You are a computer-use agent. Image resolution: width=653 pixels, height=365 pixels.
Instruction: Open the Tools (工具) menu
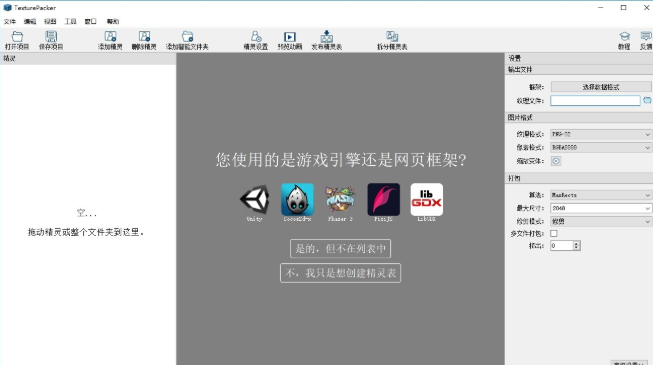[x=70, y=21]
